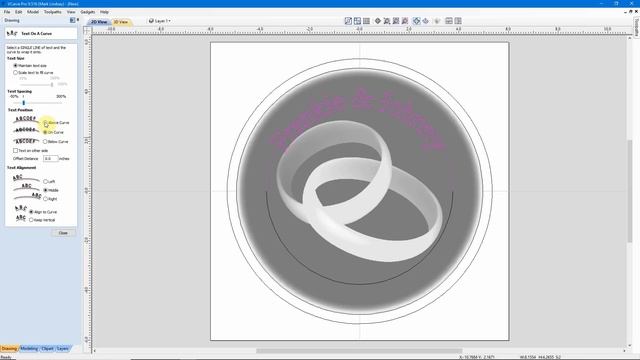Select the Drawing tab at bottom
This screenshot has height=360, width=640.
coord(9,349)
